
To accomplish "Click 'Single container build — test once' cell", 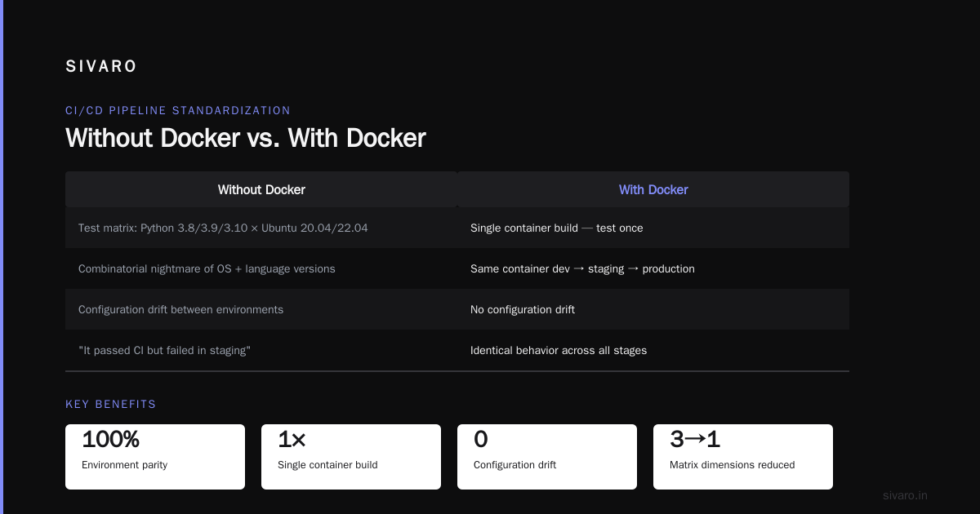I will click(x=653, y=228).
